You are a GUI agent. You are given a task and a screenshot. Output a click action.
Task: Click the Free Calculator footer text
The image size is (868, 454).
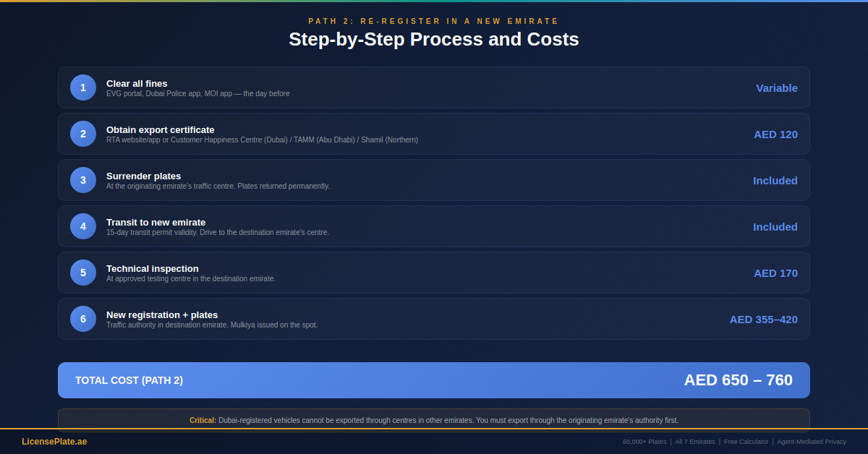tap(746, 442)
